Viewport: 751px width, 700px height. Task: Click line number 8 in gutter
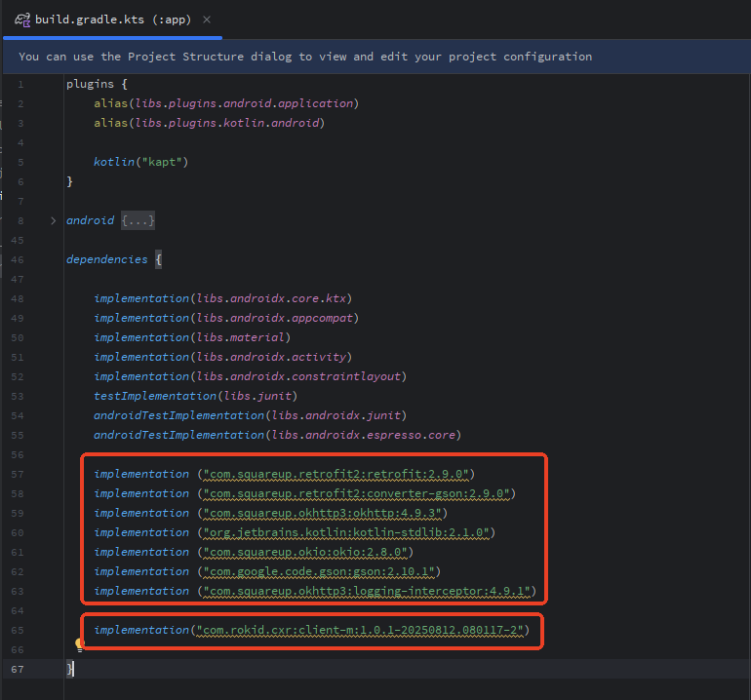click(x=20, y=220)
